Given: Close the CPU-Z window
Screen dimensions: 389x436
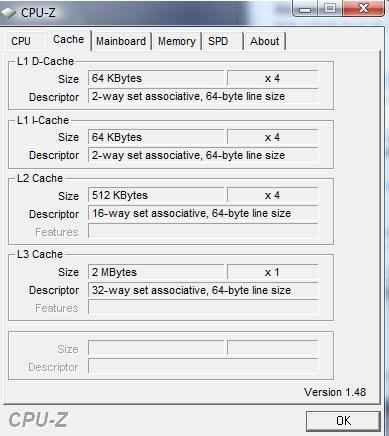Looking at the screenshot, I should [363, 7].
